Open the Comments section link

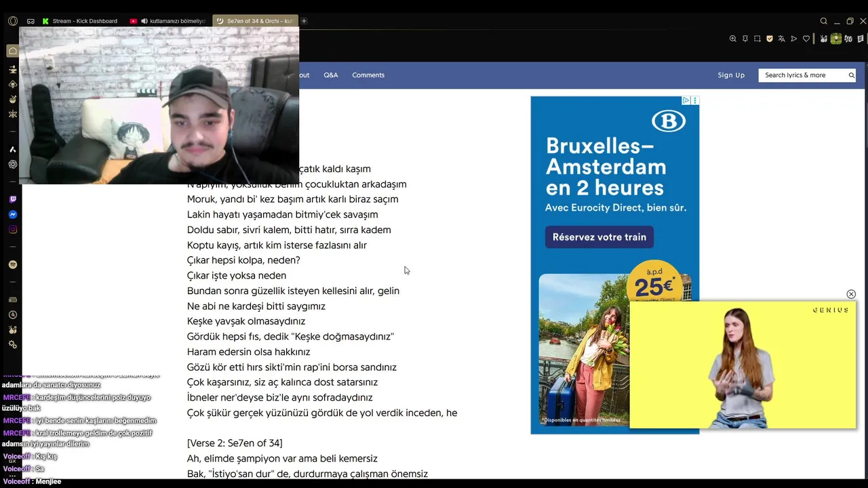(x=368, y=75)
